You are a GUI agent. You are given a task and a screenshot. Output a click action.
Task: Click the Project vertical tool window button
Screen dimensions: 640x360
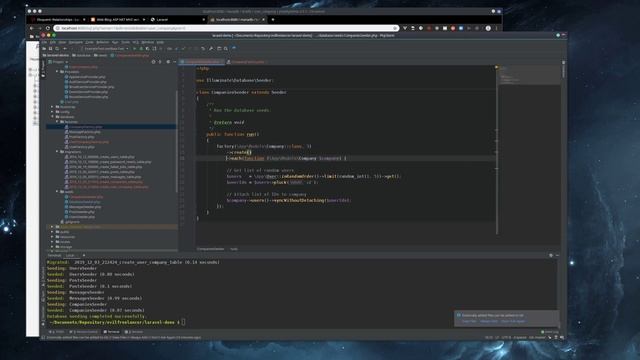click(x=43, y=68)
